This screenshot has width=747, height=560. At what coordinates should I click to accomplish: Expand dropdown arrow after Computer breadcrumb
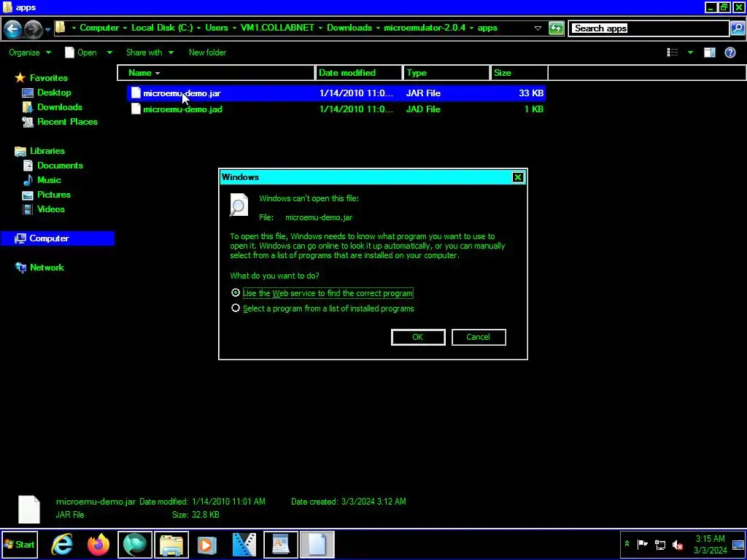(125, 28)
